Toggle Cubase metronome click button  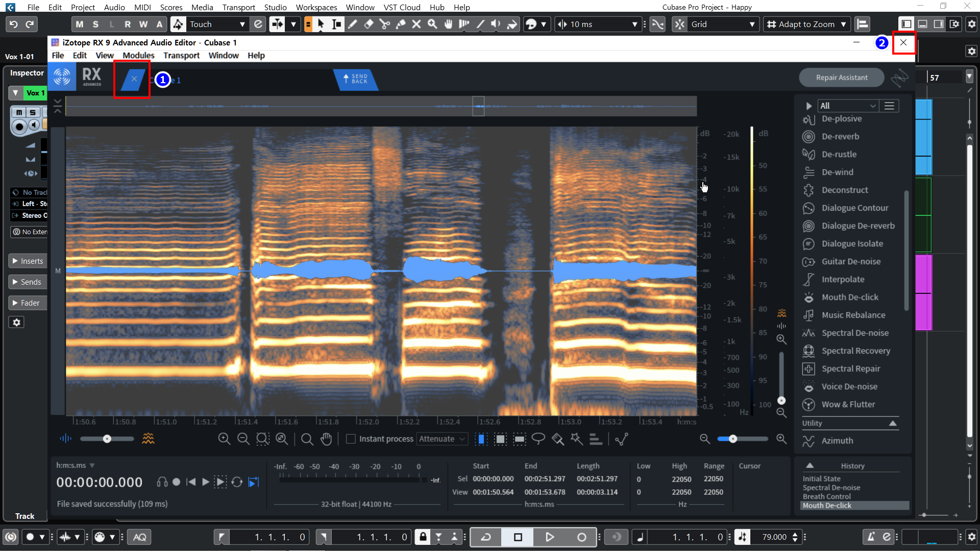tap(871, 537)
